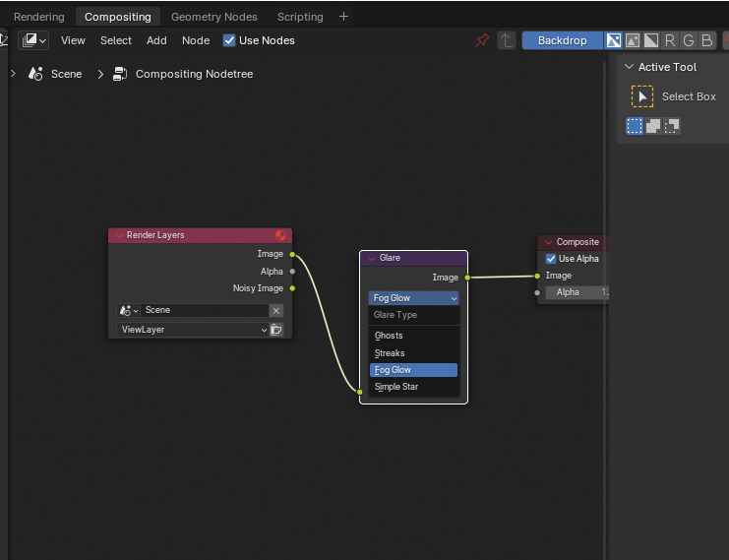Image resolution: width=729 pixels, height=560 pixels.
Task: Collapse the Render Layers node
Action: click(x=119, y=235)
